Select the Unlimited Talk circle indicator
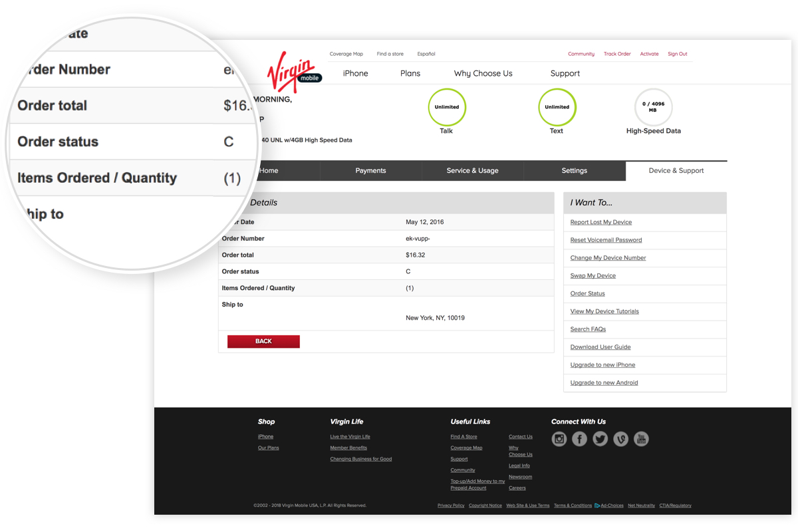 (x=447, y=107)
